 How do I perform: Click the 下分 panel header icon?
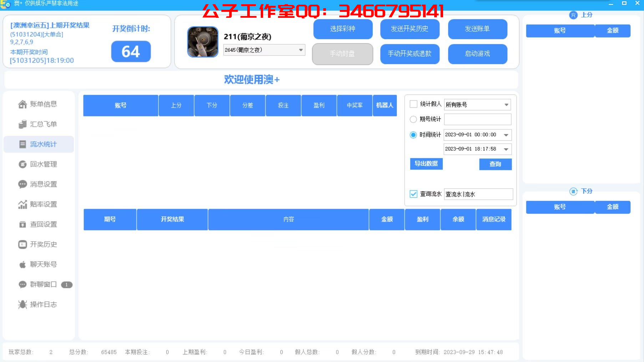pyautogui.click(x=573, y=191)
